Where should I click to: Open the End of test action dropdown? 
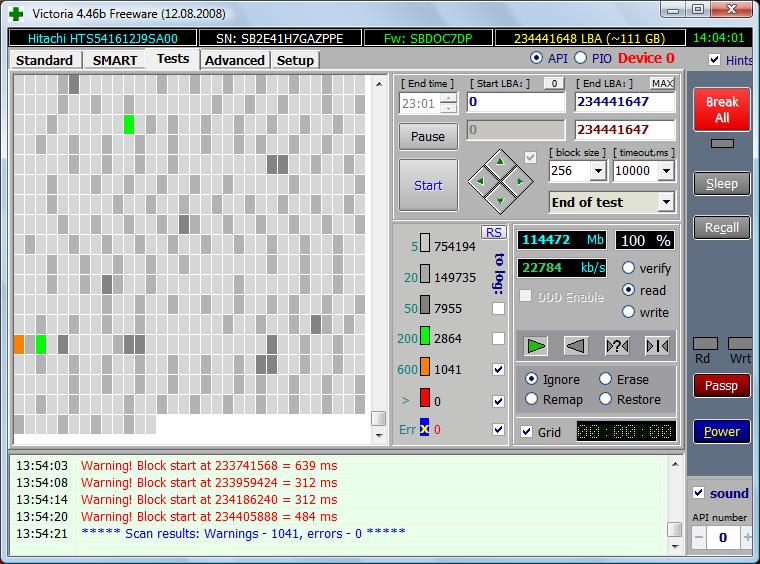[x=666, y=202]
